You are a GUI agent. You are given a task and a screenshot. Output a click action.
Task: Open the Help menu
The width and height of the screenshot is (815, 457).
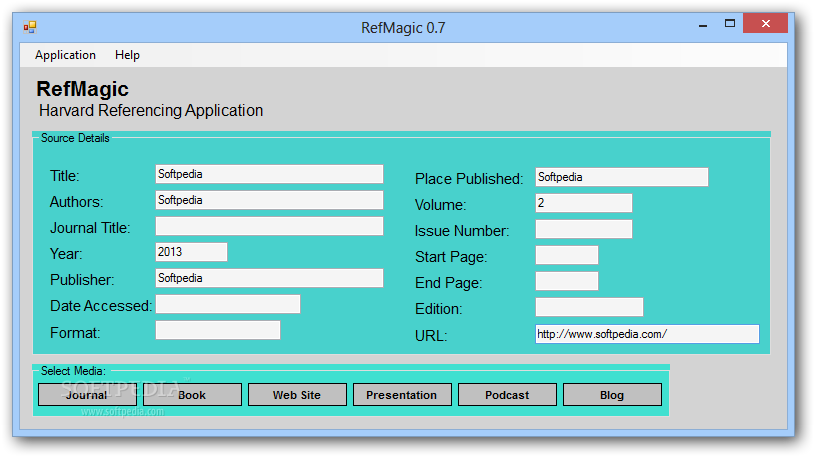tap(127, 55)
